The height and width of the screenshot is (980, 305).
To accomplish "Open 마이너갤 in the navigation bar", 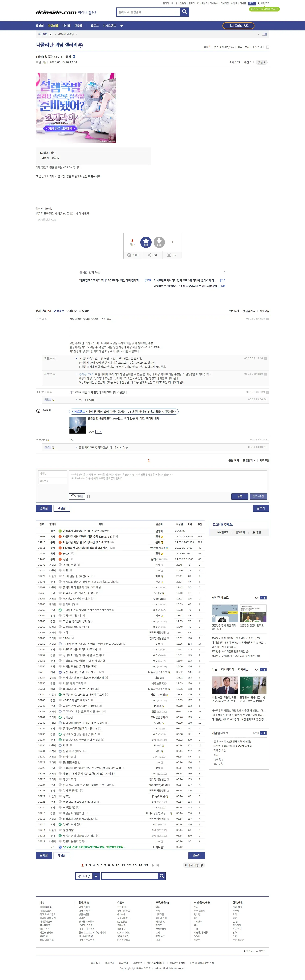I will [53, 26].
